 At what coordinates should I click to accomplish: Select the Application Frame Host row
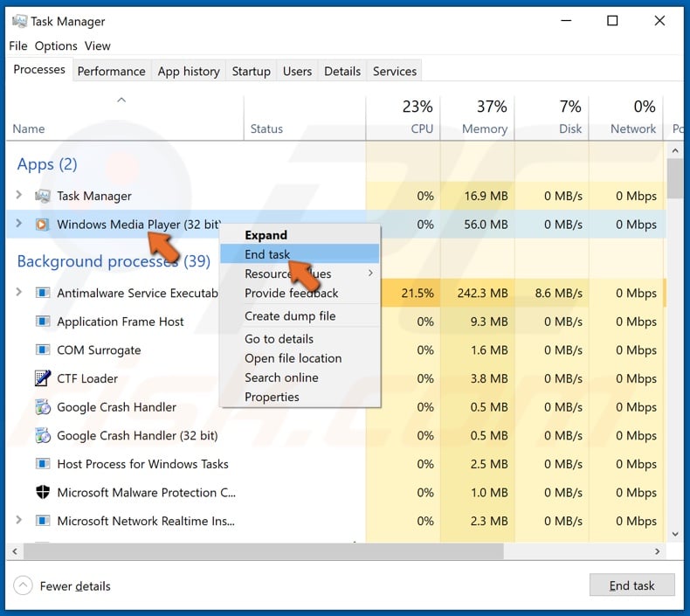(336, 322)
